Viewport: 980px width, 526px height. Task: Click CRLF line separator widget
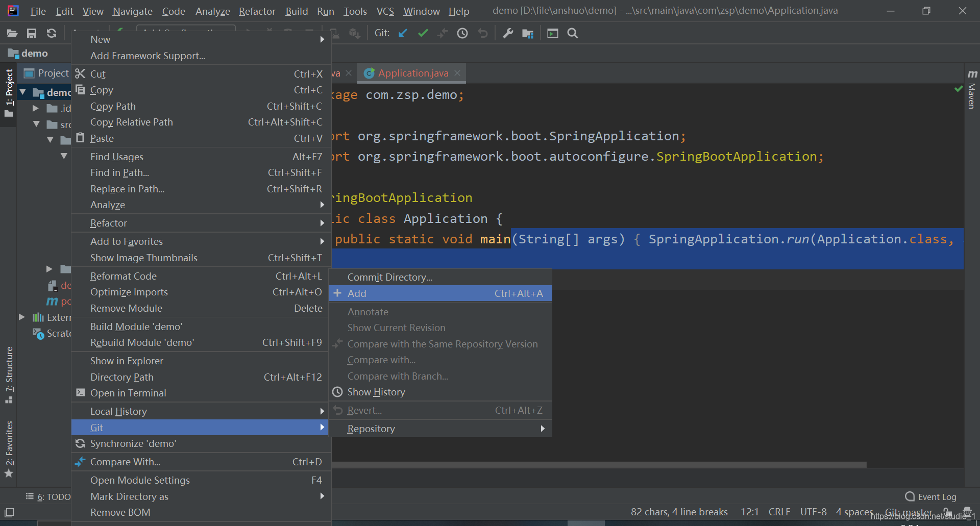click(779, 512)
